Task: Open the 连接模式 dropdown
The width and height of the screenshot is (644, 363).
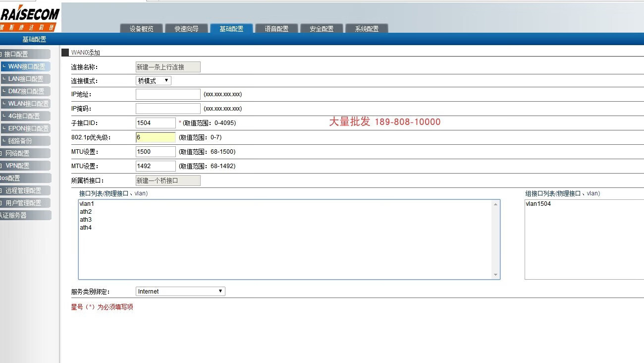Action: point(154,81)
